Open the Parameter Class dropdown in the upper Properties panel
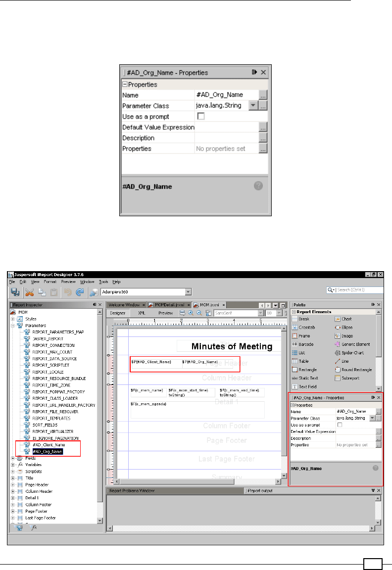This screenshot has height=570, width=392. coord(253,105)
